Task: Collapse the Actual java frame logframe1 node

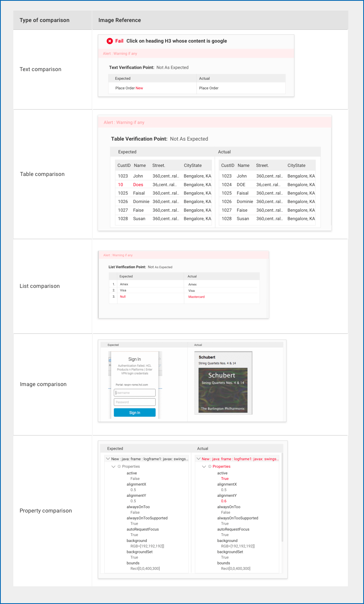Action: coord(198,458)
